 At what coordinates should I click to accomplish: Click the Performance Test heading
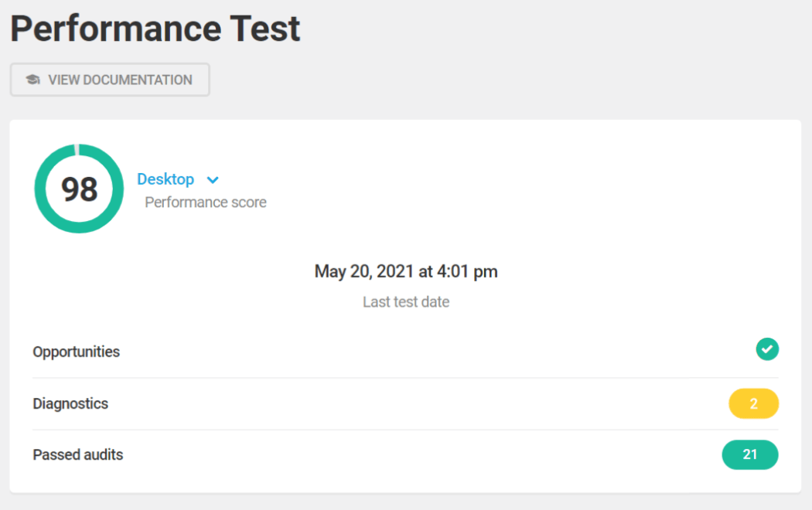[x=155, y=28]
